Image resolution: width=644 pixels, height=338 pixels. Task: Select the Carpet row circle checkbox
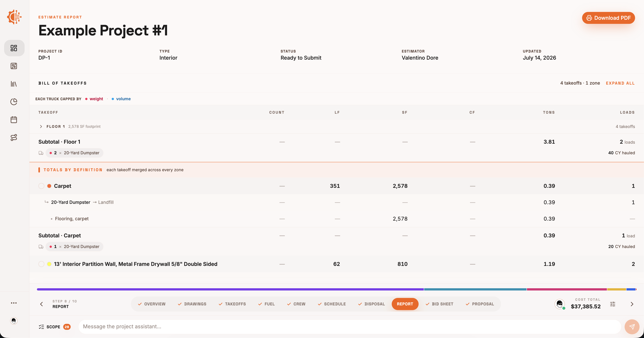click(x=42, y=186)
